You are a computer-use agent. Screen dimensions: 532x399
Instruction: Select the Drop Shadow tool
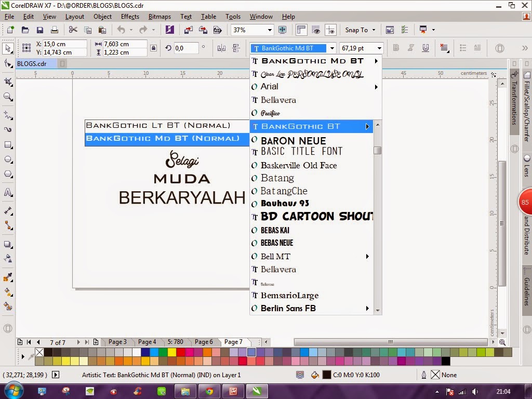(7, 244)
